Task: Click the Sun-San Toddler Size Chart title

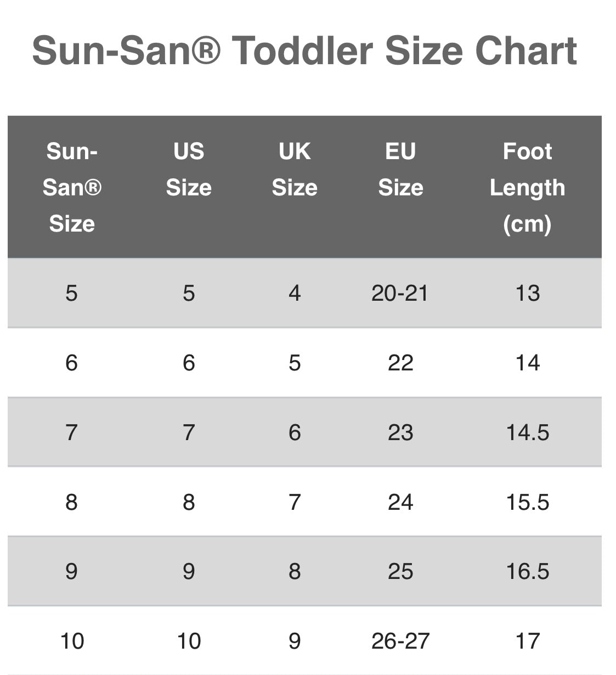Action: (x=304, y=51)
